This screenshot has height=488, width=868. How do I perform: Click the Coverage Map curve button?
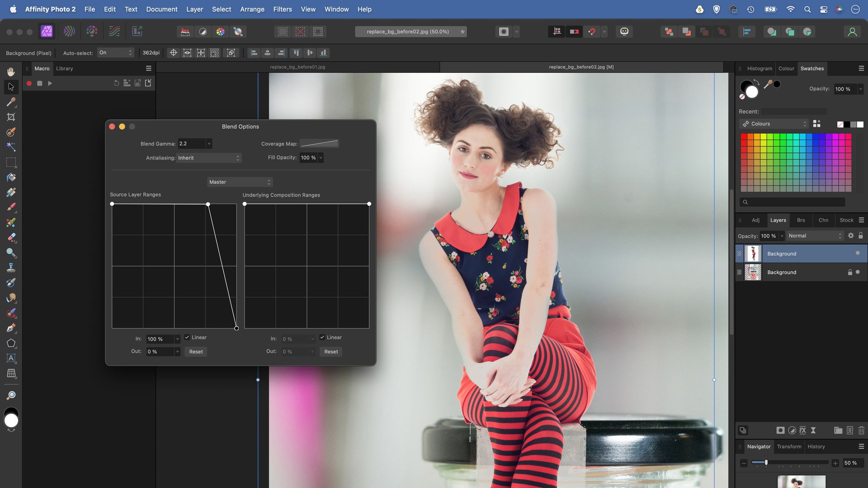pos(319,144)
